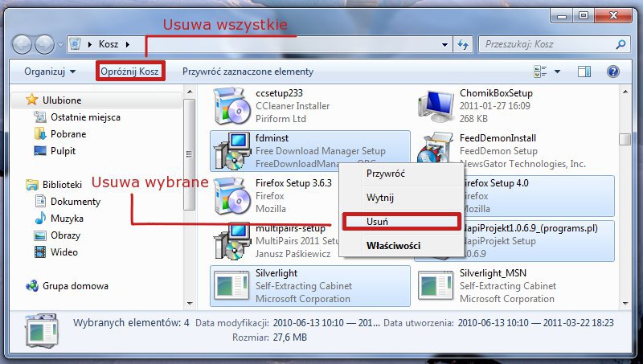Click the NapiProjekt1.0.6.9_(programs.pl) file name
Screen dimensions: 643x364
530,228
